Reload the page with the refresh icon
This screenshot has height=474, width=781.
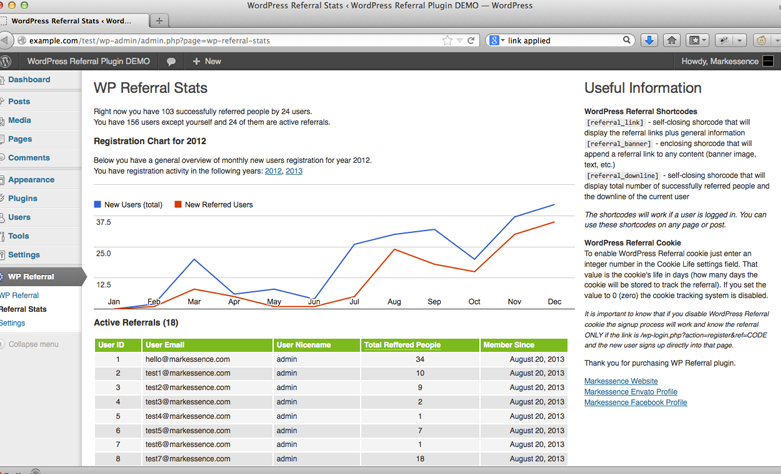(x=471, y=41)
